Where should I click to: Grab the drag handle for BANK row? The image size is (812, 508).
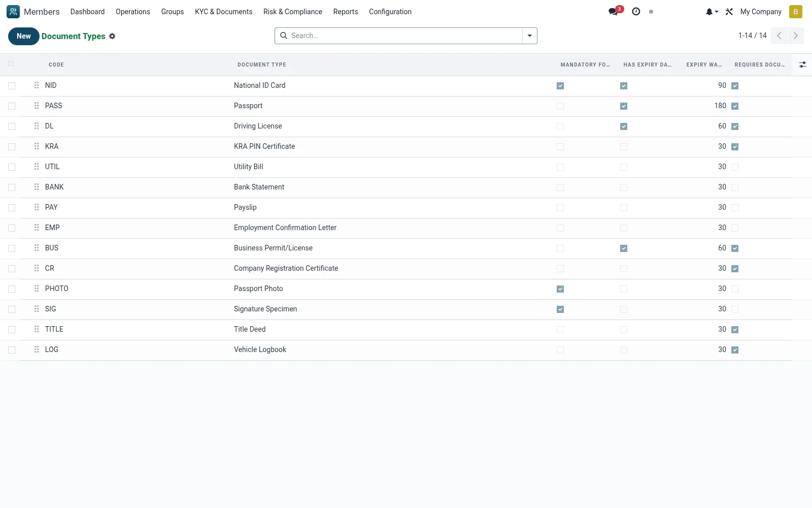pos(37,187)
